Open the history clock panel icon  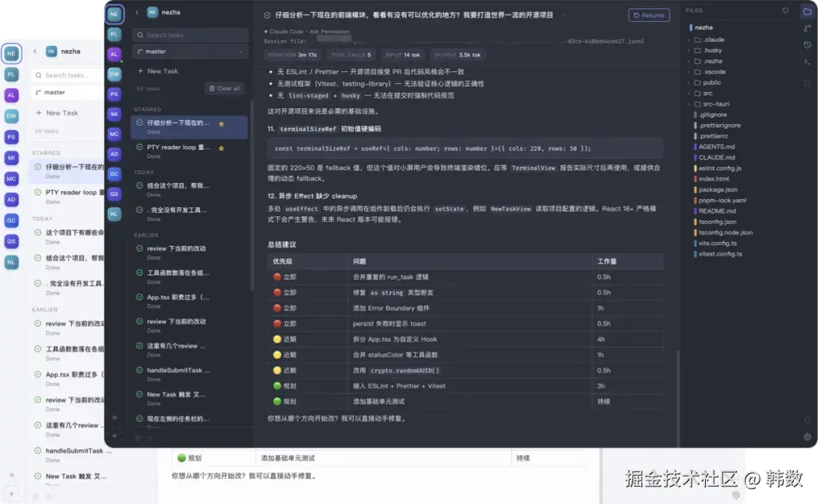point(807,45)
